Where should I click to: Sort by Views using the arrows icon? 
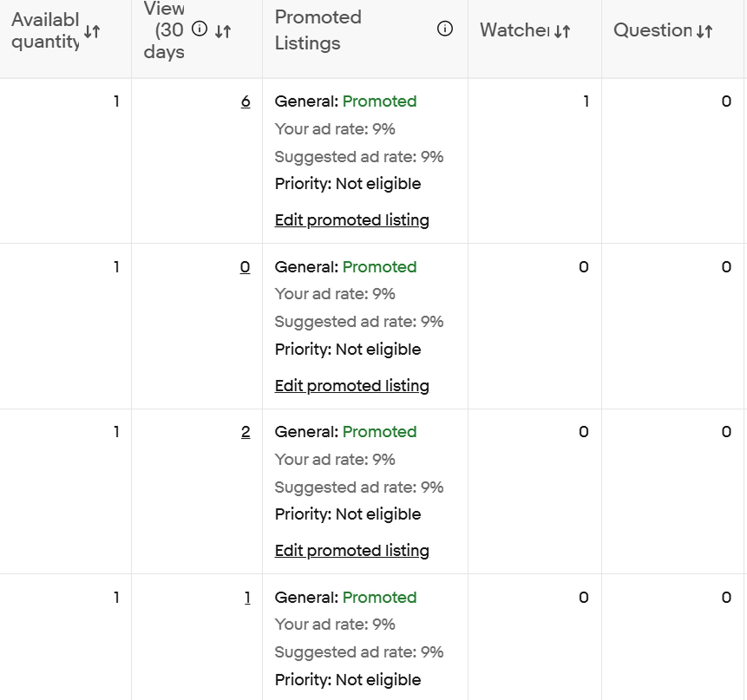(x=223, y=31)
